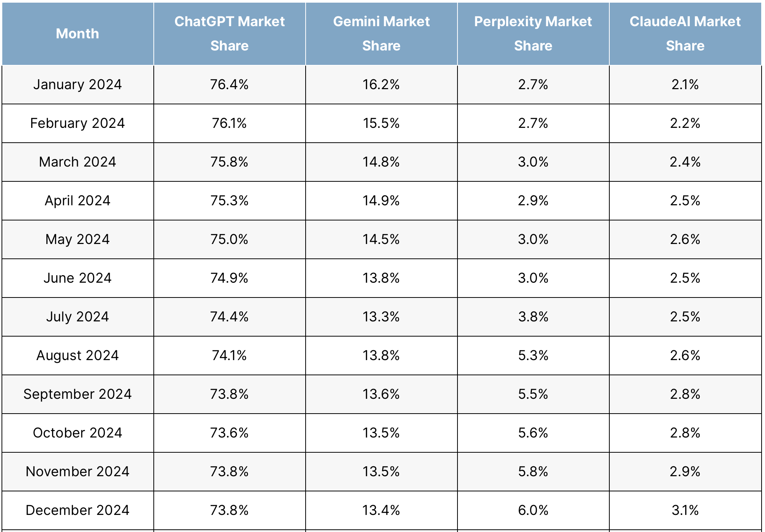The image size is (765, 532).
Task: Click the Month column header
Action: point(77,34)
